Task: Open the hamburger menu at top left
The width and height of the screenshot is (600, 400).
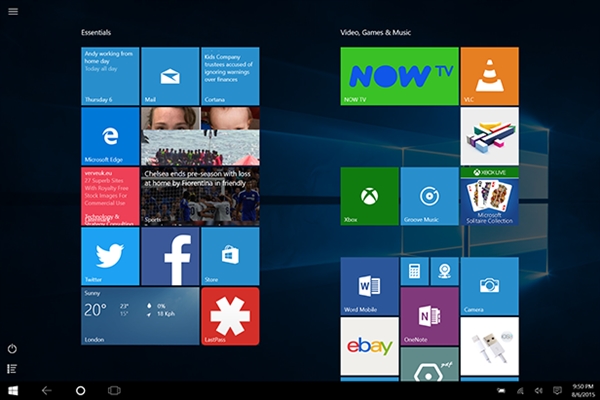Action: [12, 11]
